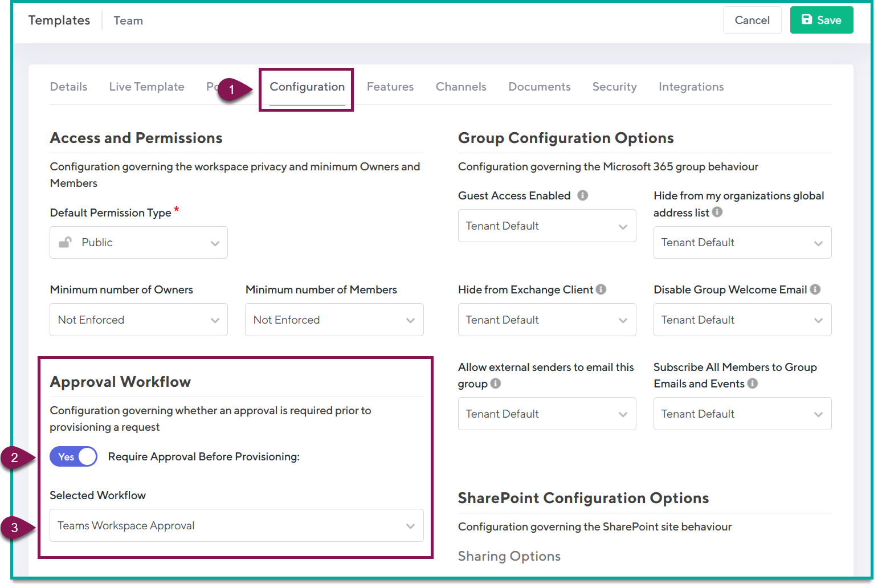This screenshot has width=878, height=588.
Task: Click the info icon for external senders setting
Action: [x=496, y=383]
